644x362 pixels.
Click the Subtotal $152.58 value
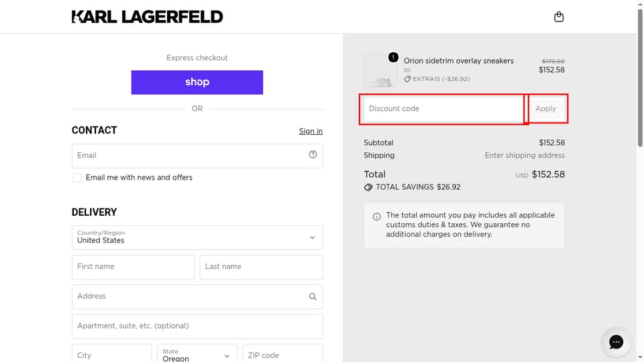[x=552, y=143]
